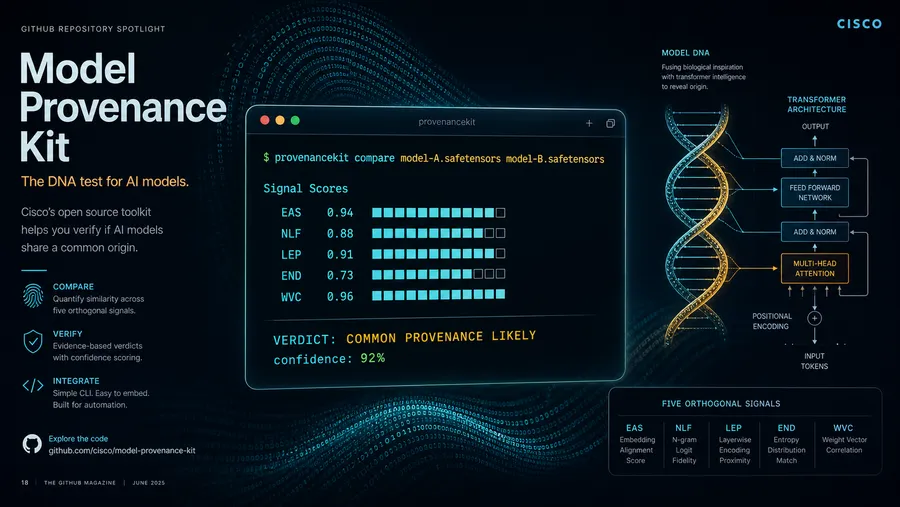Viewport: 900px width, 507px height.
Task: Click the yellow minimize dot of terminal
Action: click(280, 120)
